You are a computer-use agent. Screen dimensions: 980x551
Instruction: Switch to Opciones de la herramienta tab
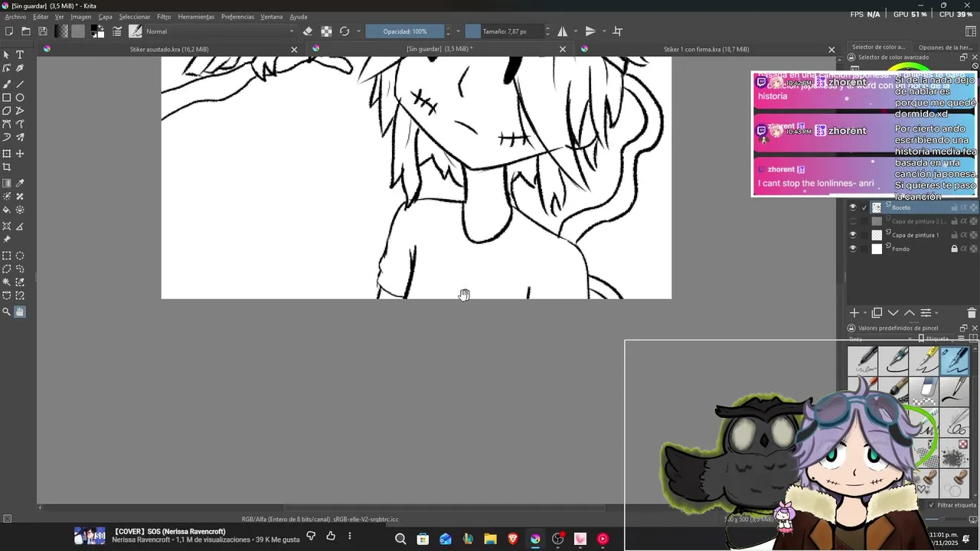coord(946,47)
